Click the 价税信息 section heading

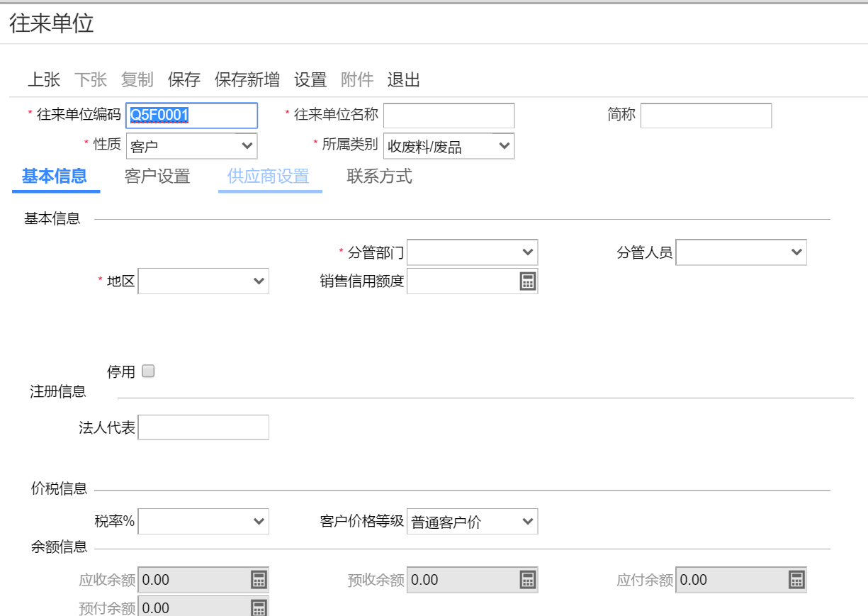pyautogui.click(x=60, y=488)
